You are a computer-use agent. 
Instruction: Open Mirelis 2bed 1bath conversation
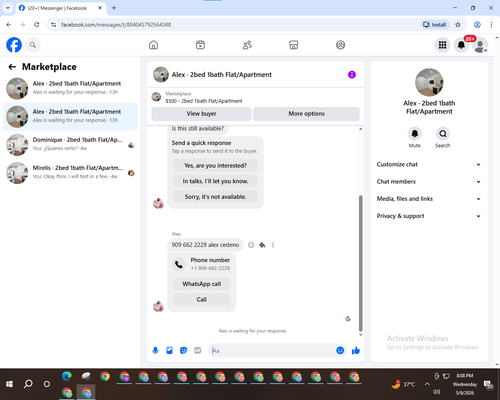tap(70, 173)
